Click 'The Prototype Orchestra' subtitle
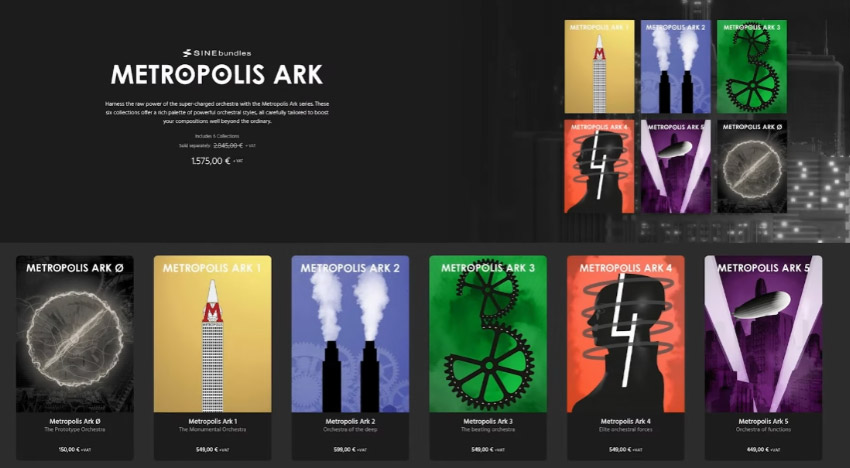This screenshot has height=468, width=850. [75, 429]
